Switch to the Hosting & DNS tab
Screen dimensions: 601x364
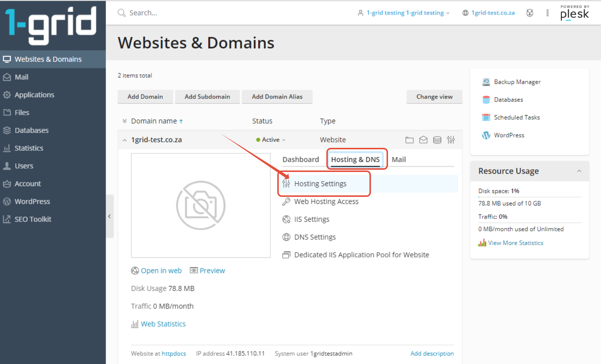pos(355,160)
